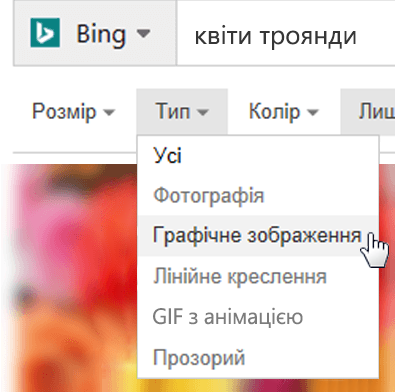Open the Bing search provider dropdown arrow
395x392 pixels.
click(x=144, y=33)
